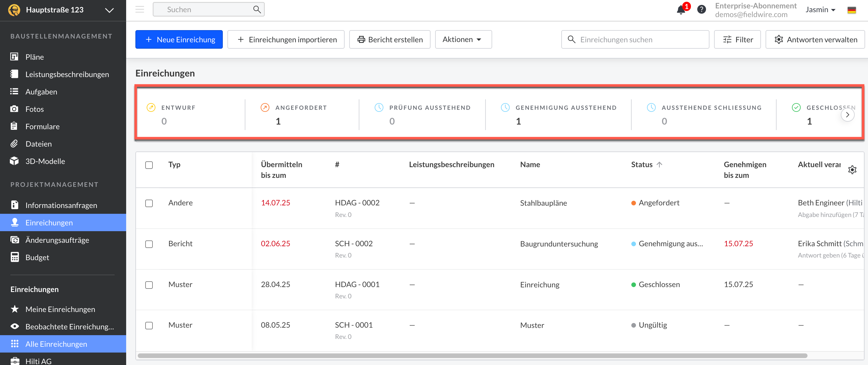
Task: Click the Alle Einreichungen grid icon
Action: click(x=14, y=344)
